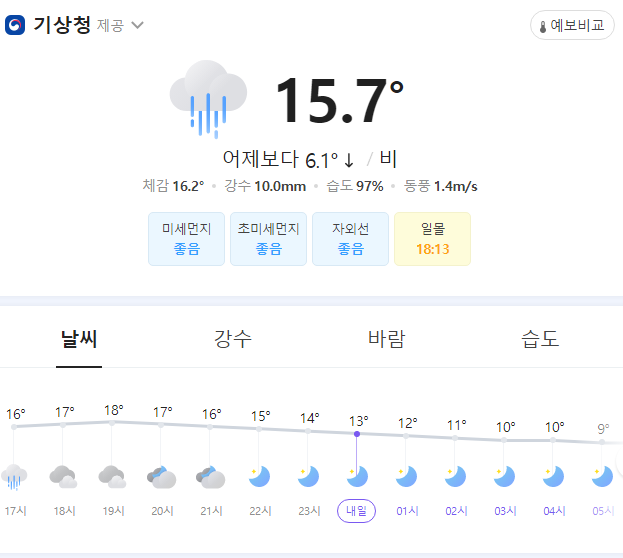The height and width of the screenshot is (558, 623).
Task: Select the 날씨 tab
Action: click(x=79, y=339)
